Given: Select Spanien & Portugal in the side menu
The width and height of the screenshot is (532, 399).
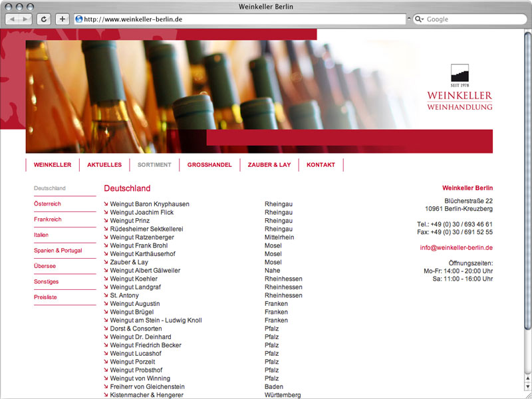Looking at the screenshot, I should tap(58, 251).
